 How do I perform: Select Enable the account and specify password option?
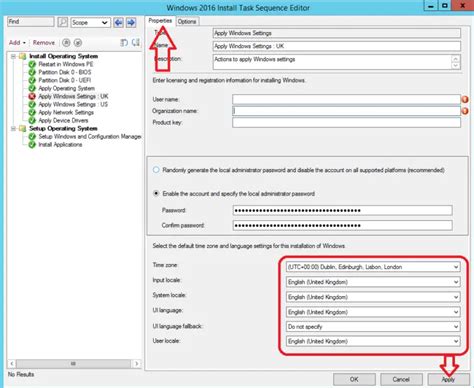tap(156, 193)
